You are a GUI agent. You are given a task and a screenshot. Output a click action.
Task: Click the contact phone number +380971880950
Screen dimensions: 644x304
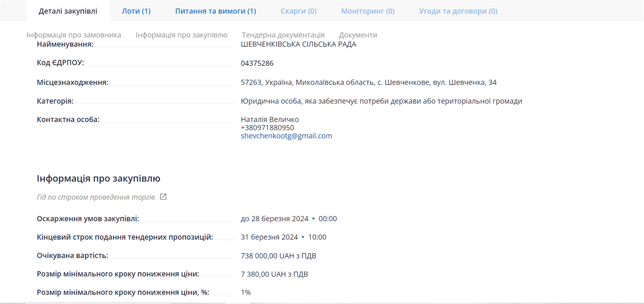click(267, 128)
